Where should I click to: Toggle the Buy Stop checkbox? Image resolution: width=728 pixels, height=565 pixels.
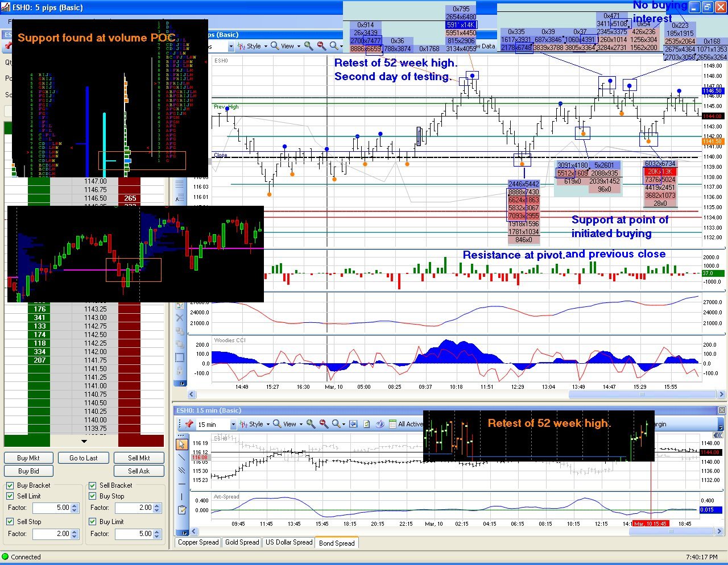pos(92,496)
